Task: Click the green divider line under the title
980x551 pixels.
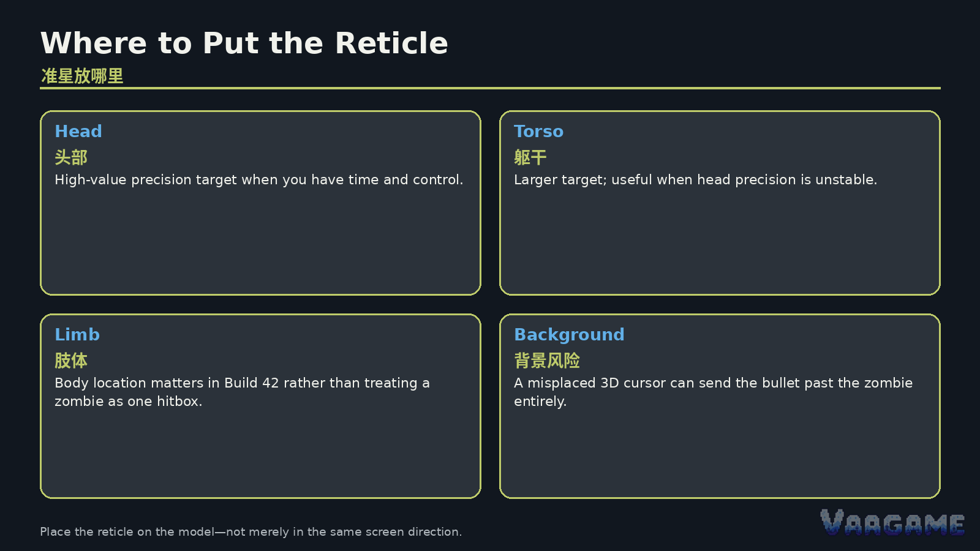Action: (490, 88)
